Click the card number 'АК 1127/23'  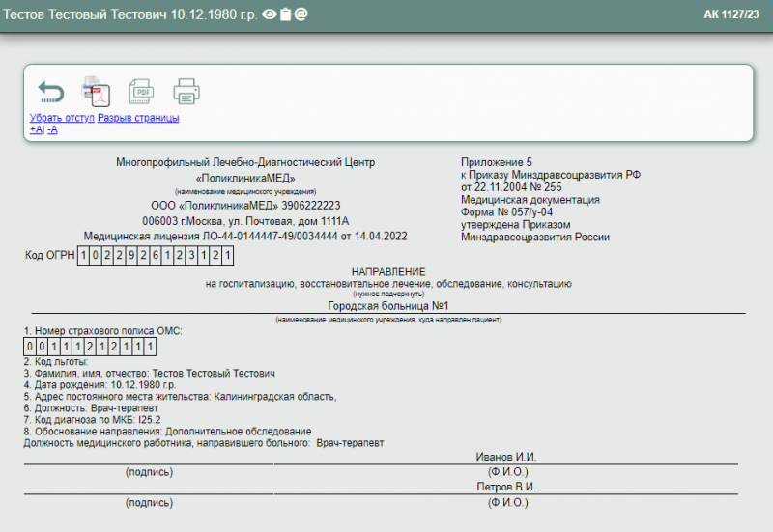tap(733, 15)
